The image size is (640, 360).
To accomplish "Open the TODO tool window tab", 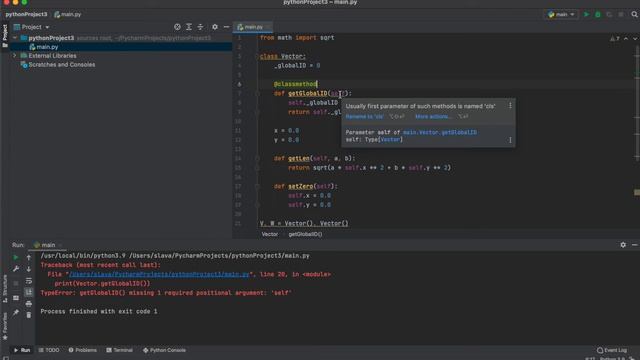I will click(x=49, y=350).
